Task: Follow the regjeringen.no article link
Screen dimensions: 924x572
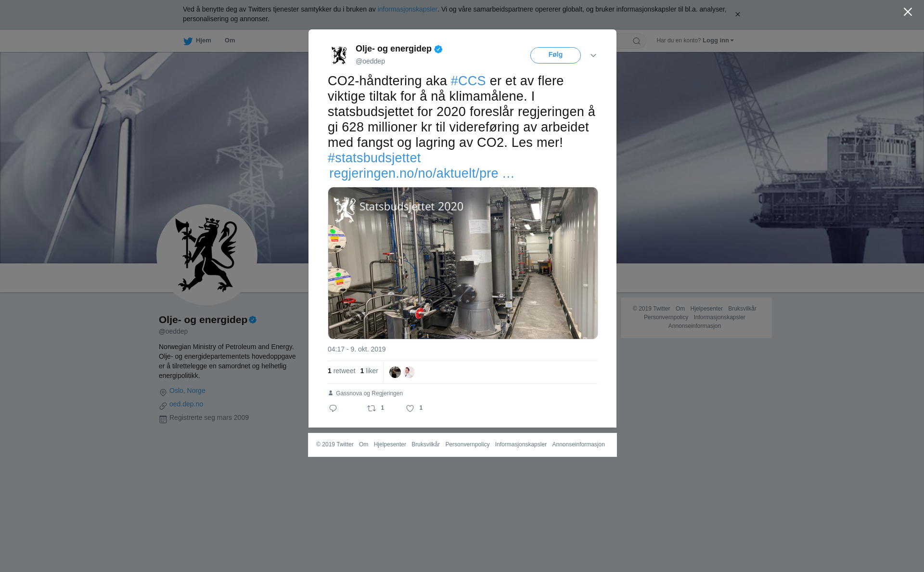Action: (x=422, y=173)
